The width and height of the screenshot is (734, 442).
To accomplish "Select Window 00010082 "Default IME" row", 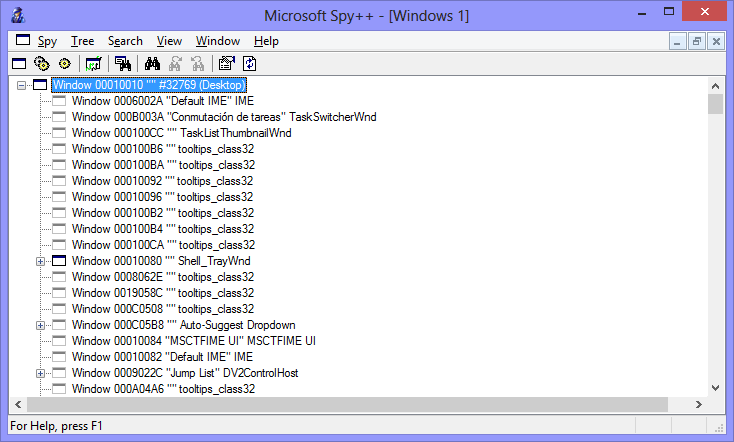I will point(162,357).
